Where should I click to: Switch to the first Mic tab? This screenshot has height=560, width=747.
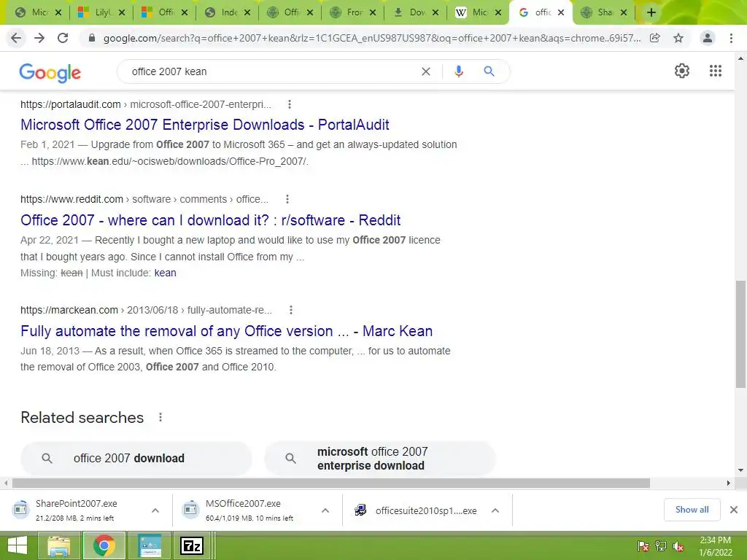click(33, 12)
